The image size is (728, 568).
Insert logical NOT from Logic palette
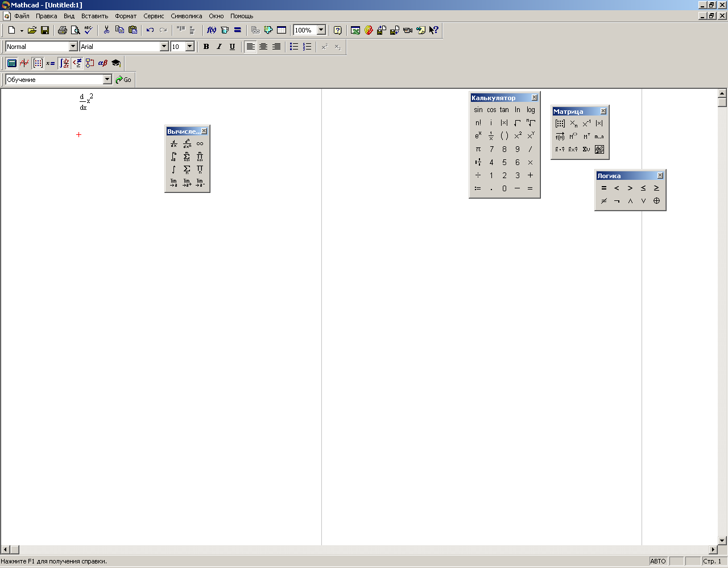(617, 201)
